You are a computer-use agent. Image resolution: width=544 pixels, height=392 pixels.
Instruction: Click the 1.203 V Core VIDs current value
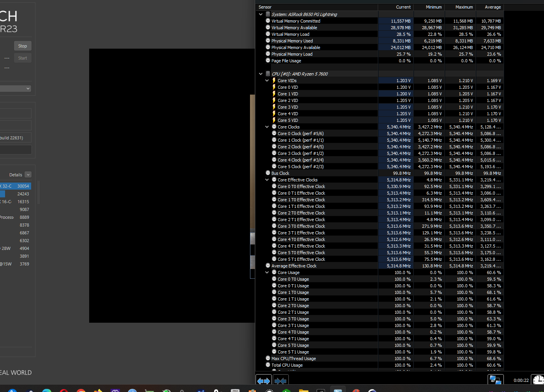[396, 81]
